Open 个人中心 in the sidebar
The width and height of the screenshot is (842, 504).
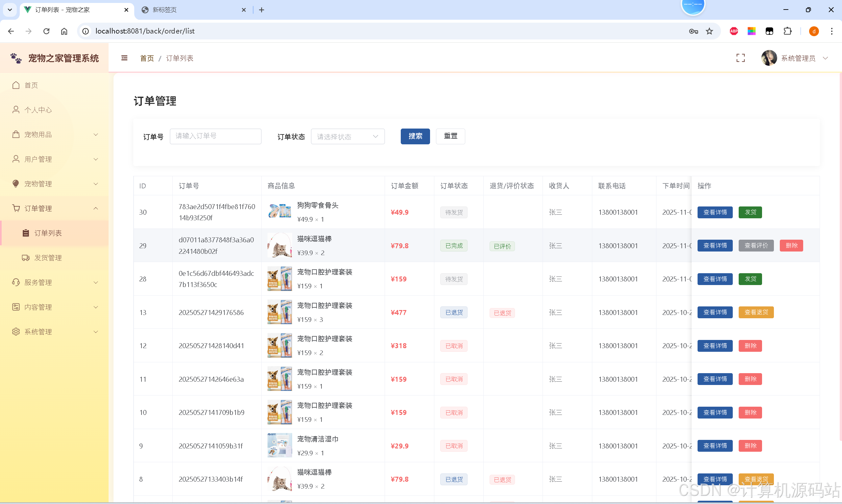tap(54, 110)
